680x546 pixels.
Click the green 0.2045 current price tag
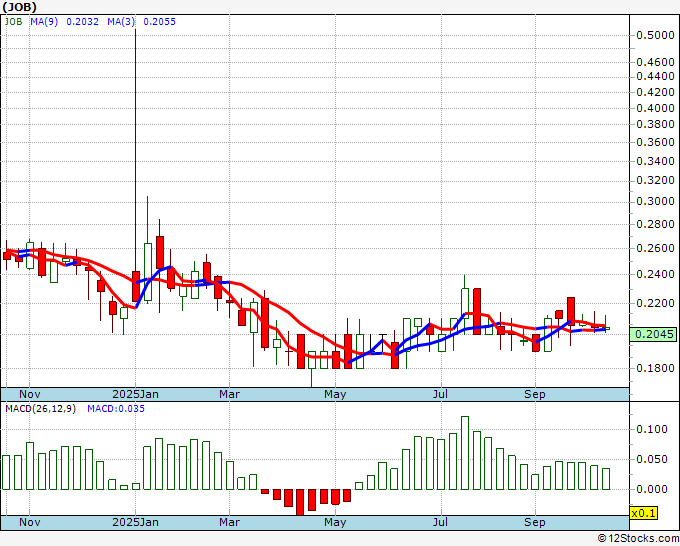coord(653,336)
